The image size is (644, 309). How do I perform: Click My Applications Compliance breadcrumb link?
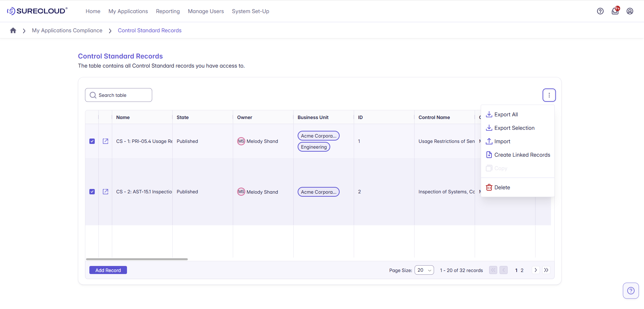[x=67, y=31]
